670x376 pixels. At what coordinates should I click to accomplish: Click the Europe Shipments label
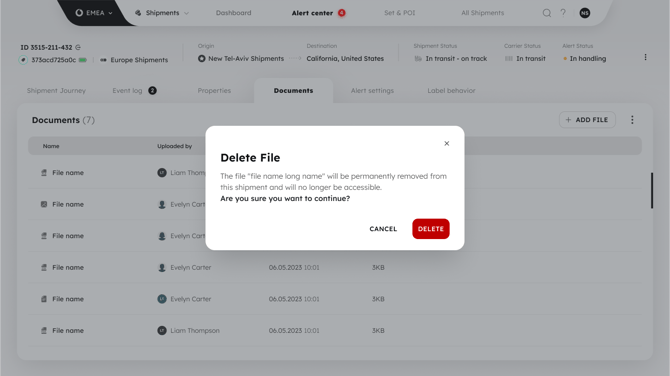(x=139, y=60)
